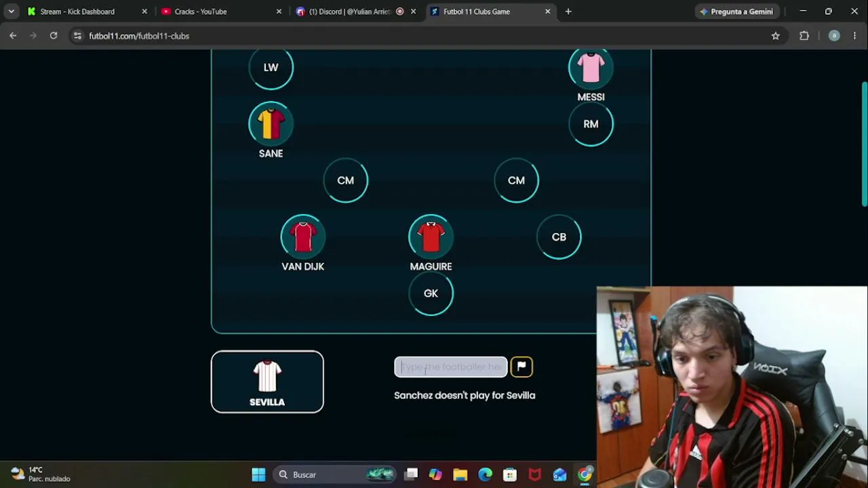Click the Sevilla club card

coord(267,382)
